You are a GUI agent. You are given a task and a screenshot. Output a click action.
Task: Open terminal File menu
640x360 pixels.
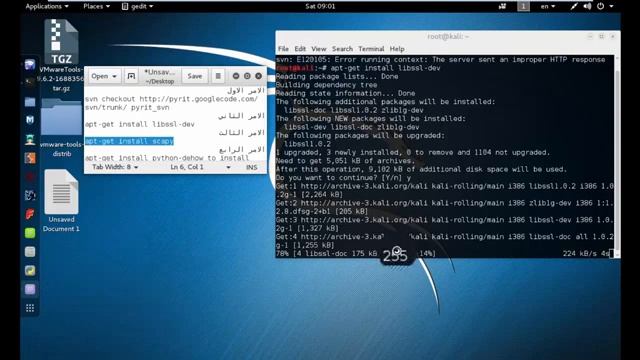pyautogui.click(x=283, y=49)
